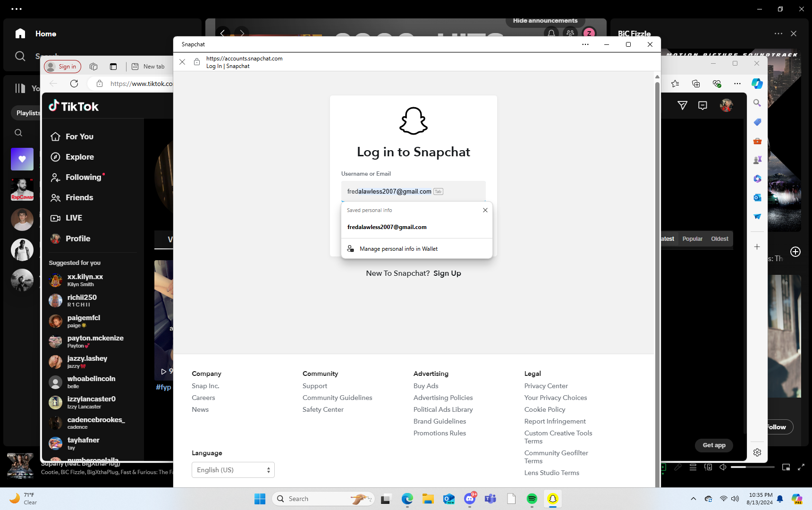Screen dimensions: 812x510
Task: Open the Language dropdown set to English (US)
Action: (233, 470)
